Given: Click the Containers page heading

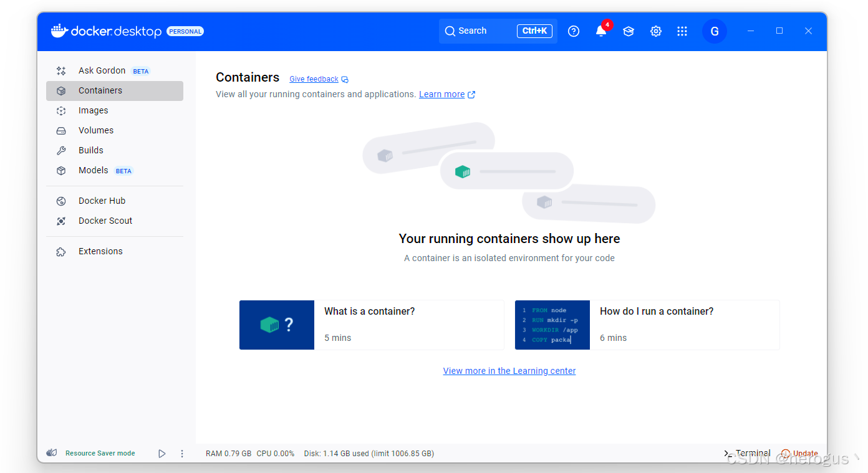Looking at the screenshot, I should [248, 77].
